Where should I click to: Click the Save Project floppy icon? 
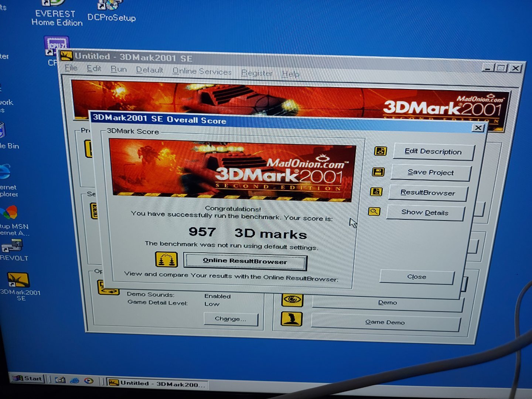point(378,172)
